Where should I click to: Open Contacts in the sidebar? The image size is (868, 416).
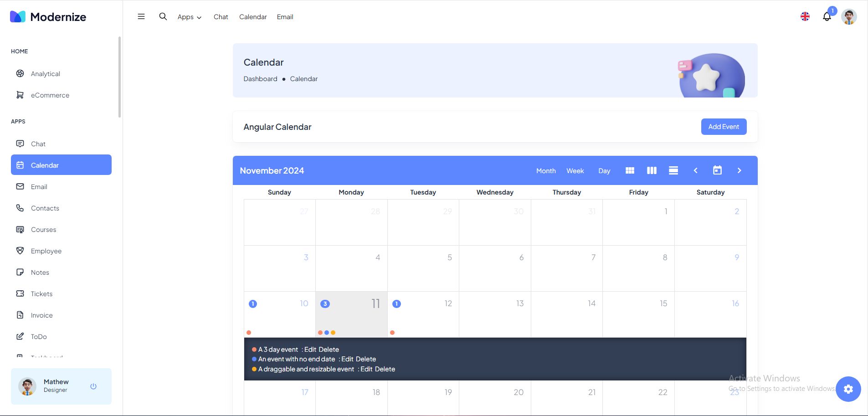coord(45,208)
